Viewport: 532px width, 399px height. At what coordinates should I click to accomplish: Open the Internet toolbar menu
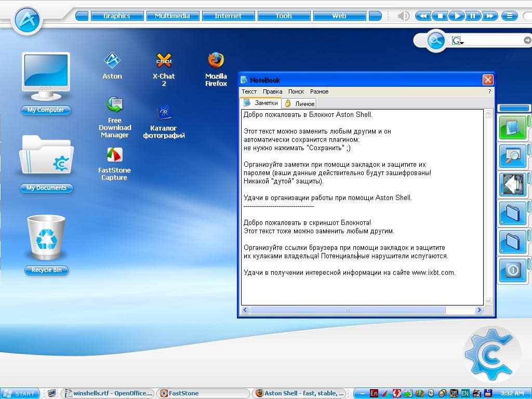coord(228,16)
